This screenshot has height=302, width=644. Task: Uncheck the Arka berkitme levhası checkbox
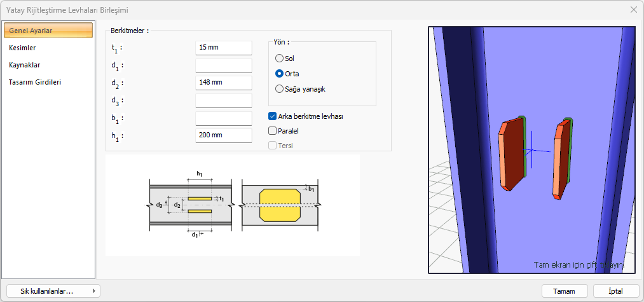tap(272, 116)
